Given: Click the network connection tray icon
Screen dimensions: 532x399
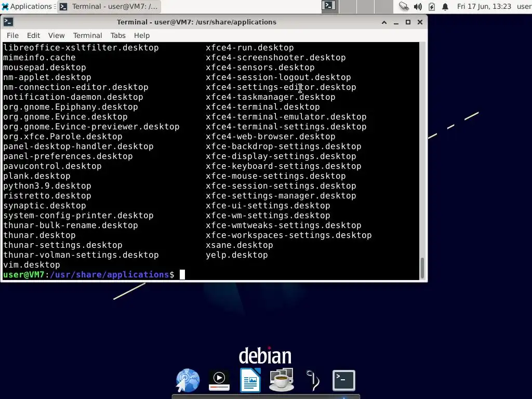Looking at the screenshot, I should point(403,6).
